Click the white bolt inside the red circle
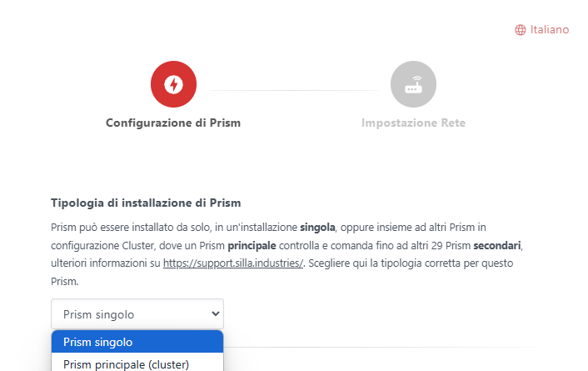 coord(173,84)
